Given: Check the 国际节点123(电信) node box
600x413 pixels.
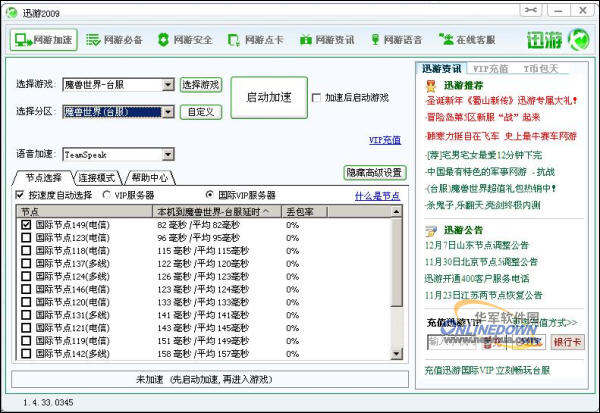Looking at the screenshot, I should (26, 239).
